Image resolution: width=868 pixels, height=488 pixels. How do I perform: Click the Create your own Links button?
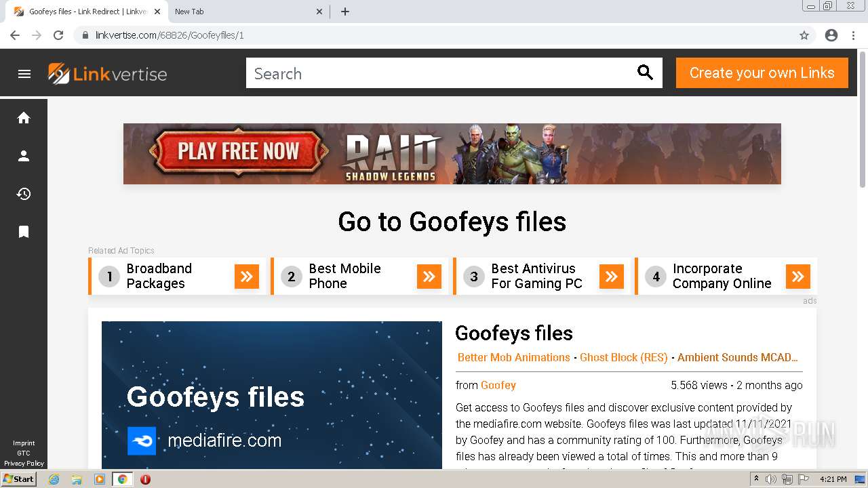762,73
